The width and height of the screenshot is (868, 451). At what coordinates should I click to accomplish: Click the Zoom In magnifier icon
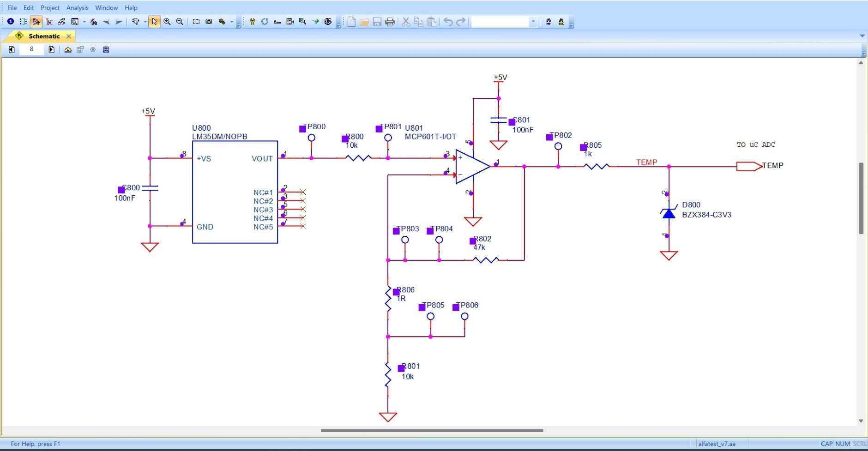pyautogui.click(x=167, y=22)
